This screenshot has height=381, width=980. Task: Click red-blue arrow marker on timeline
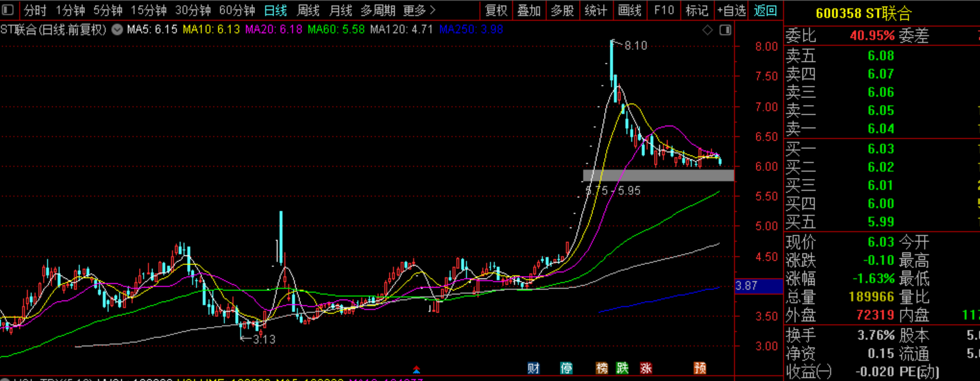[x=416, y=369]
